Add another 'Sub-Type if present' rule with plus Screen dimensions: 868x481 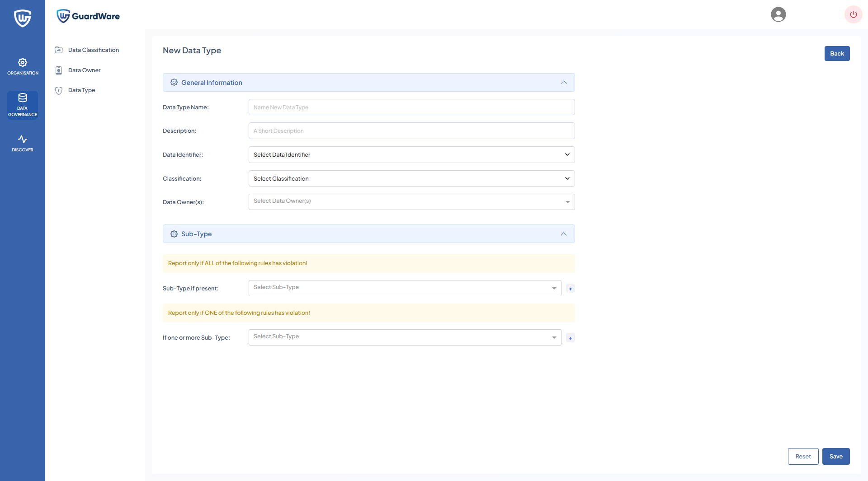(571, 289)
